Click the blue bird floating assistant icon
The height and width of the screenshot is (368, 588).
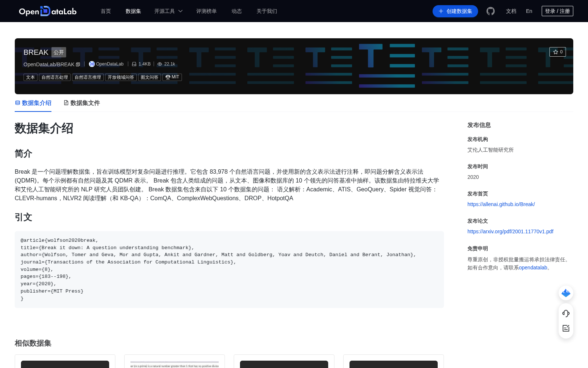click(x=566, y=293)
